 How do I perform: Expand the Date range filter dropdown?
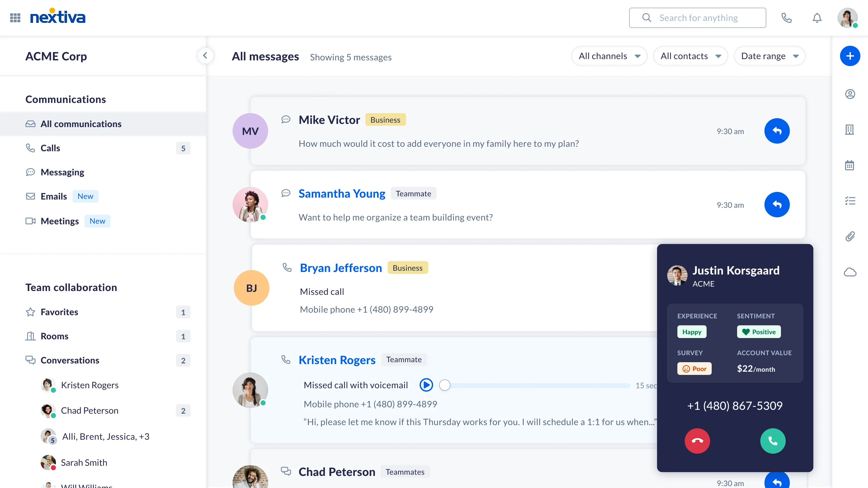click(769, 55)
